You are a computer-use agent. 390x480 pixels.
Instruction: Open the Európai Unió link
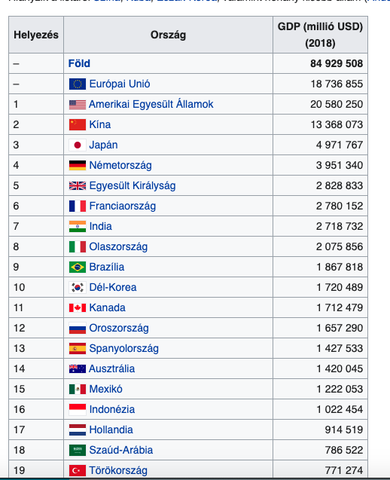pyautogui.click(x=119, y=84)
